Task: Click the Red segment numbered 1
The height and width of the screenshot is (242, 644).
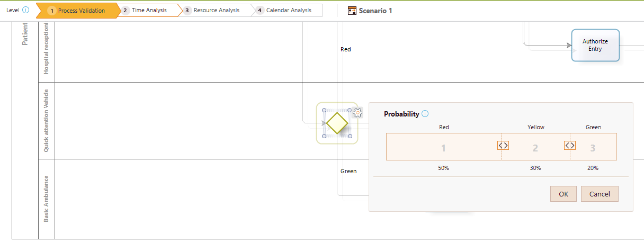Action: coord(444,147)
